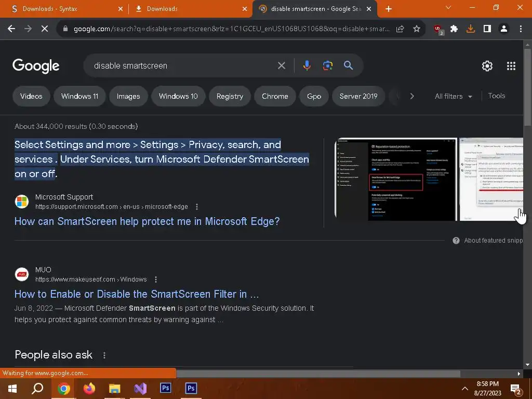Search by voice microphone icon
Viewport: 532px width, 399px height.
click(x=307, y=65)
